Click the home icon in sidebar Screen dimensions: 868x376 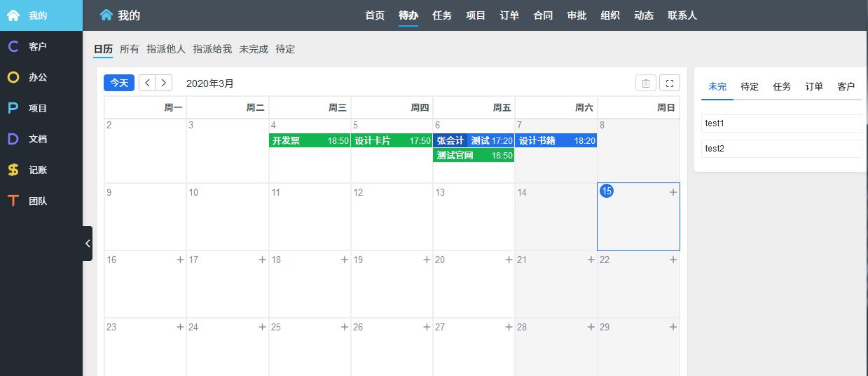13,15
